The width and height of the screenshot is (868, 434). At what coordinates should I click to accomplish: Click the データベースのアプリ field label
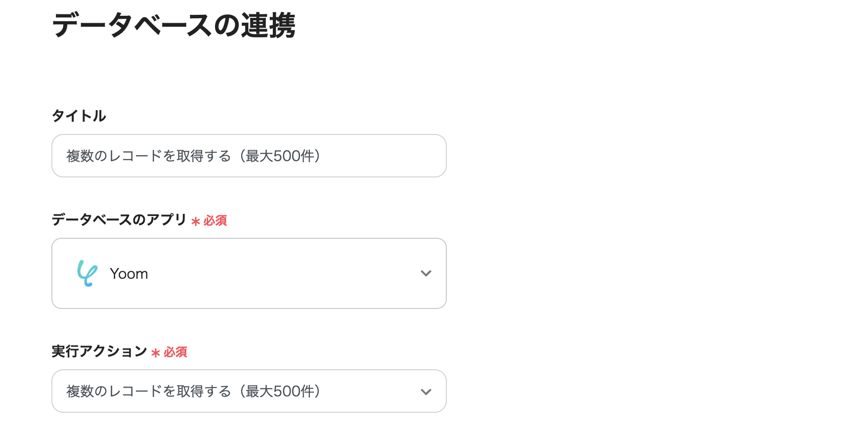click(x=119, y=219)
